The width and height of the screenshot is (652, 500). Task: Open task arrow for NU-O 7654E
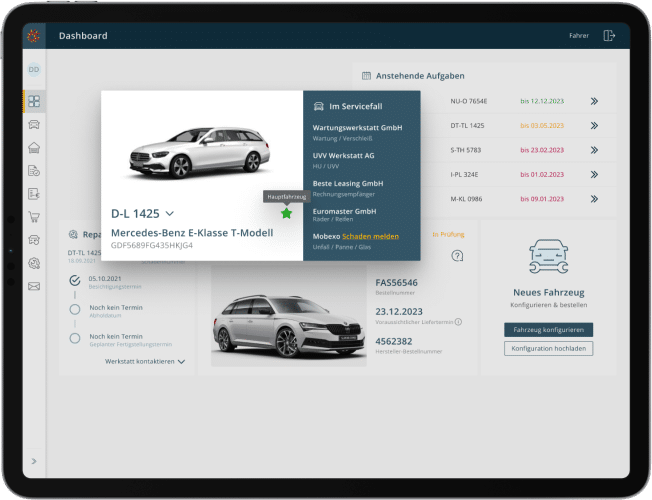pos(594,101)
